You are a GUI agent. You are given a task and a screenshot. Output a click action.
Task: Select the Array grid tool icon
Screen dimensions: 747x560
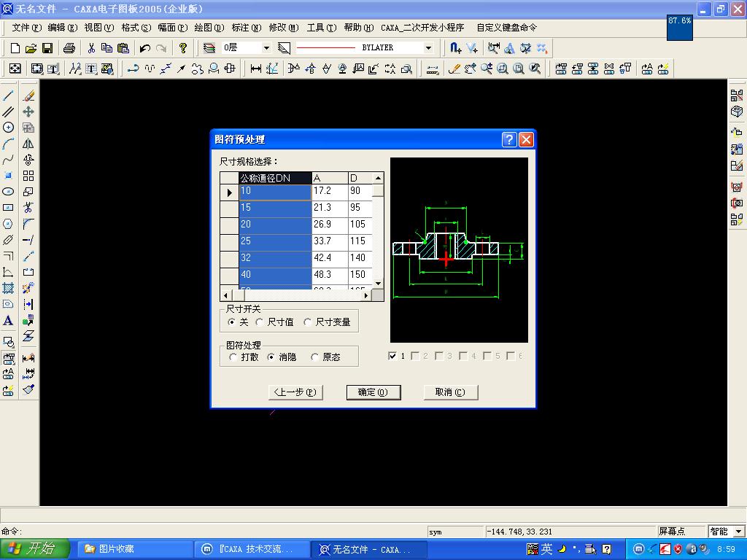tap(28, 176)
